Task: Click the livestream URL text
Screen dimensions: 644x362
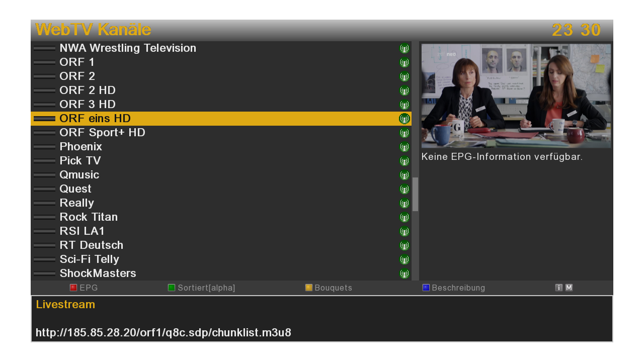Action: pyautogui.click(x=164, y=333)
